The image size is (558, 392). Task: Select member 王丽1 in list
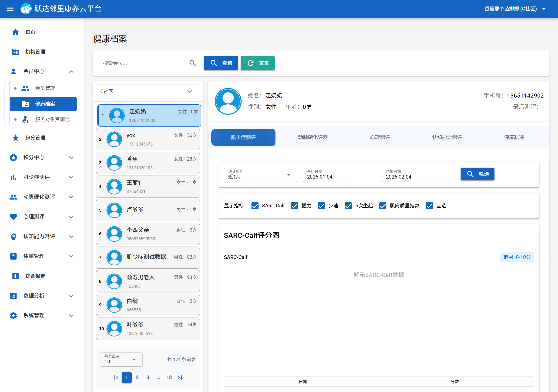tap(148, 187)
